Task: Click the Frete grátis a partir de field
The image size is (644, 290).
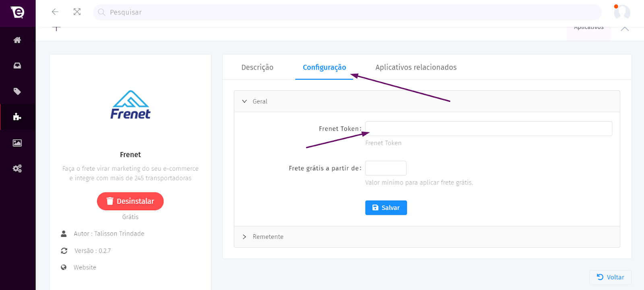Action: [x=386, y=168]
